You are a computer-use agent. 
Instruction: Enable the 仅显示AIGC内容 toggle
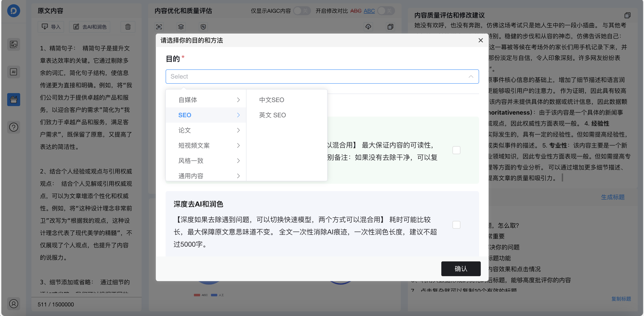(x=302, y=11)
